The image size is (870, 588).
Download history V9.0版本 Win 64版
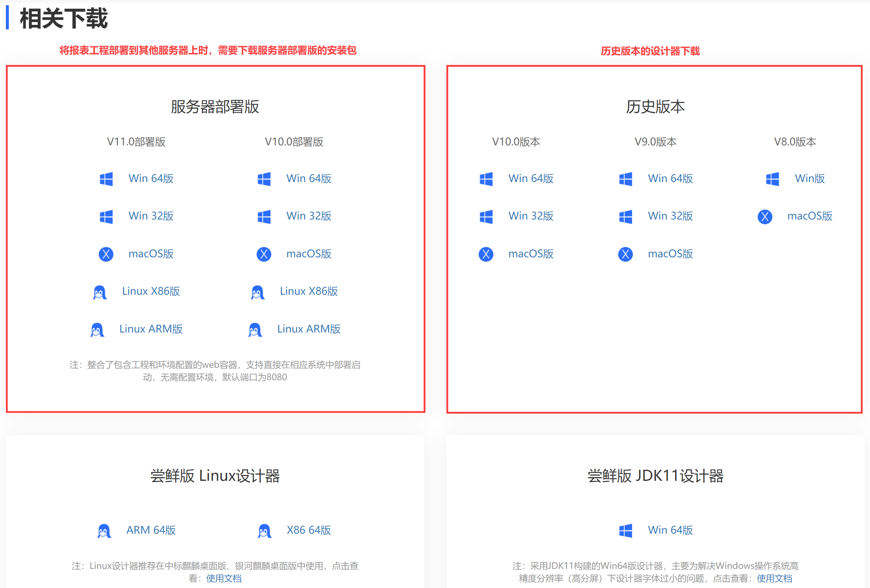click(x=670, y=178)
